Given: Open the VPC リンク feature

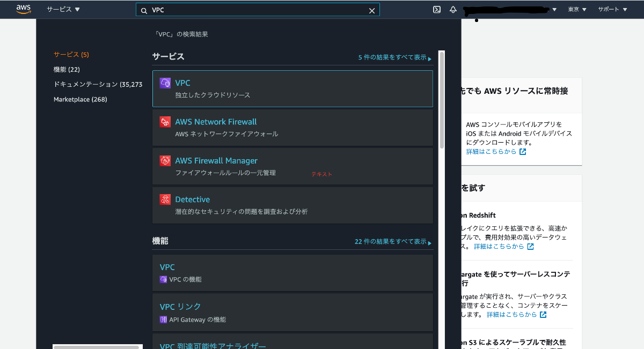Looking at the screenshot, I should (292, 313).
